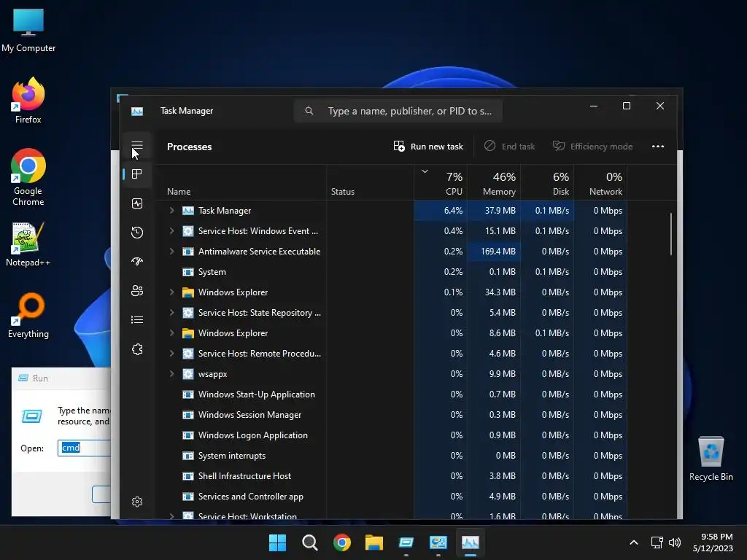The width and height of the screenshot is (747, 560).
Task: Open the Recycle Bin desktop icon
Action: tap(711, 458)
